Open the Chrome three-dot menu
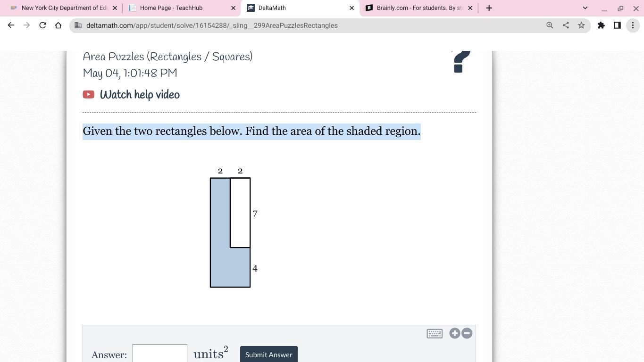This screenshot has height=362, width=644. [x=633, y=25]
